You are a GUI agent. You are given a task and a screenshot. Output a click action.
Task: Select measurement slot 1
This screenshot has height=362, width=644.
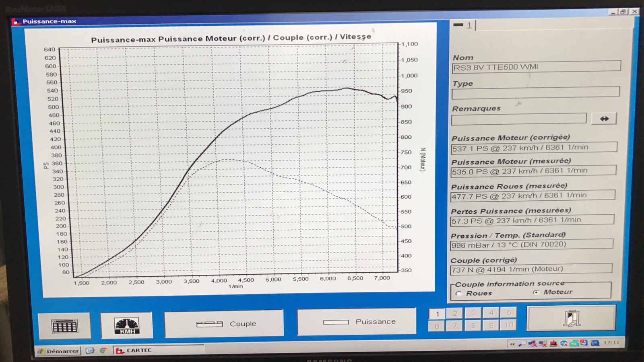pyautogui.click(x=437, y=314)
